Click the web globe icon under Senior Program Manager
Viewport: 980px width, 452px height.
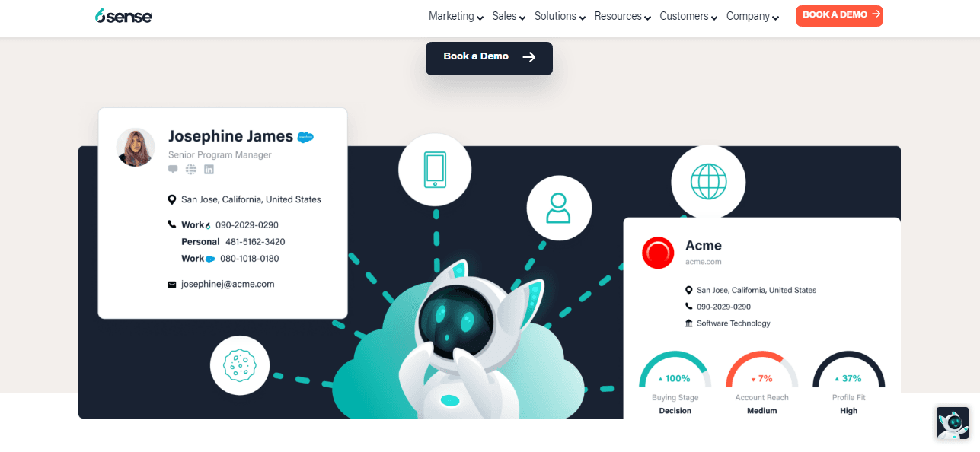191,169
